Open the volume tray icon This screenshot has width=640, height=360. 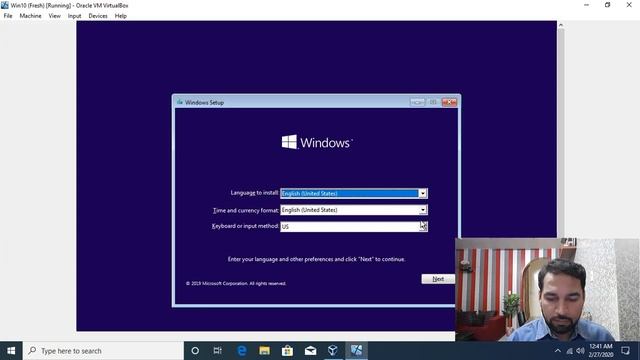580,351
